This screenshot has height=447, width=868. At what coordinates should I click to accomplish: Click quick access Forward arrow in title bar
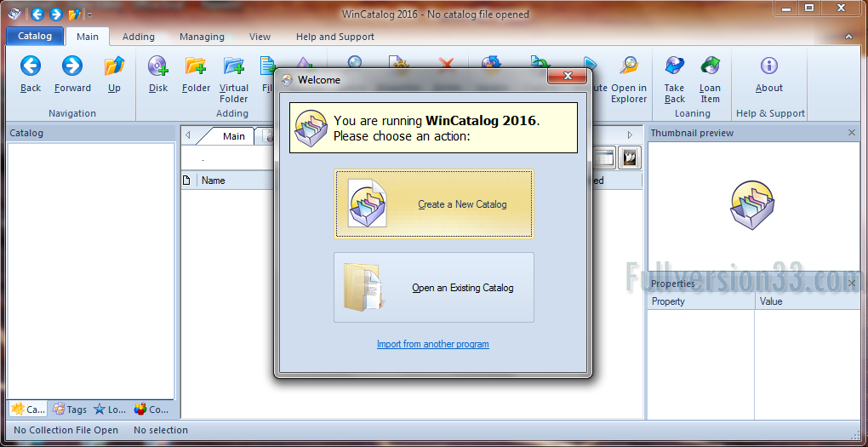(55, 14)
